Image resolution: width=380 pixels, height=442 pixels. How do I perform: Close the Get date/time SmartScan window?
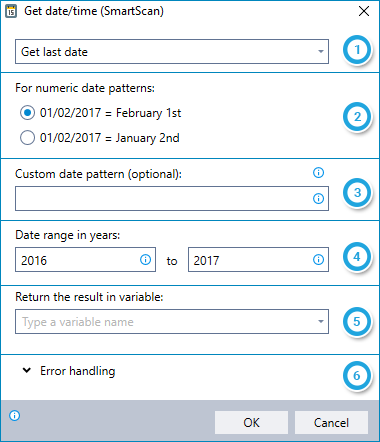click(364, 11)
